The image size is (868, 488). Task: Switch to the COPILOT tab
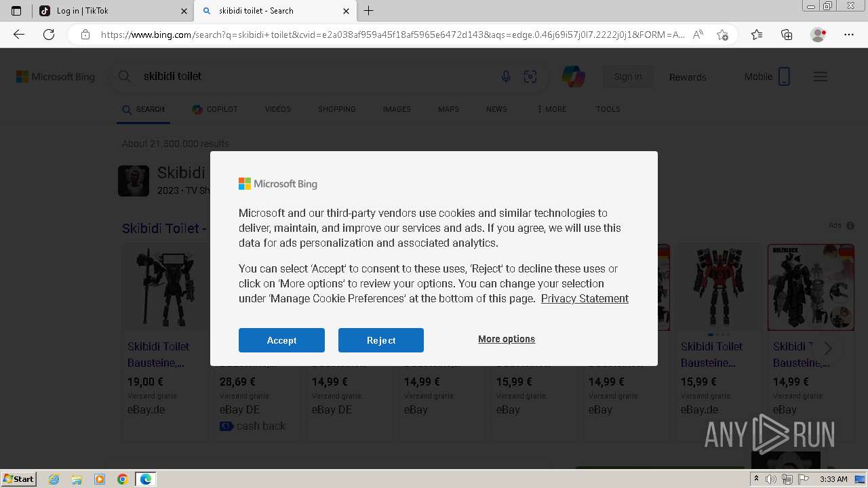214,109
